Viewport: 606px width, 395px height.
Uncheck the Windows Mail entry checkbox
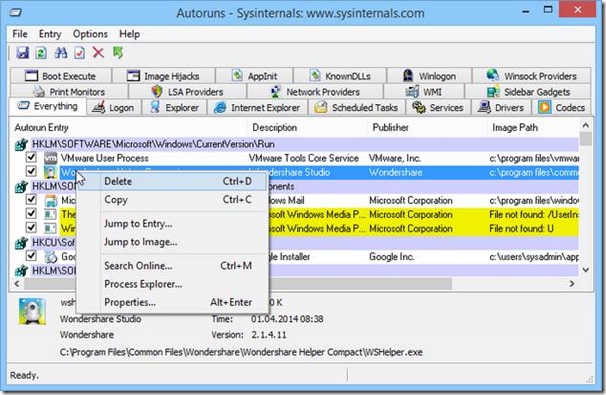point(31,199)
